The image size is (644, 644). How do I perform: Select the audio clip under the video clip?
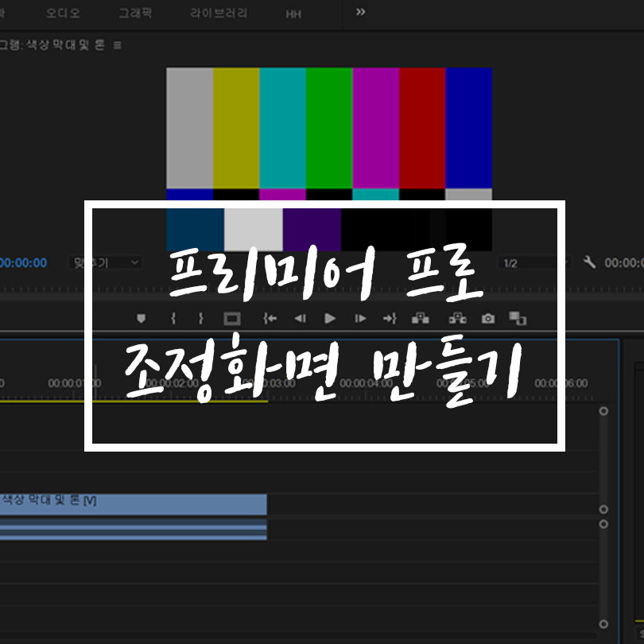tap(133, 530)
